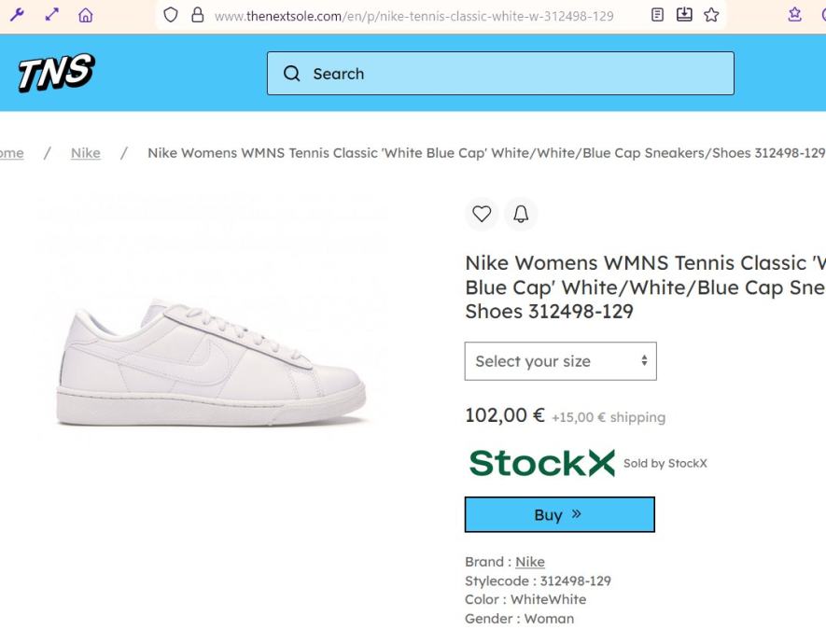Click the save page icon in address bar
Screen dimensions: 826x644
pyautogui.click(x=684, y=15)
